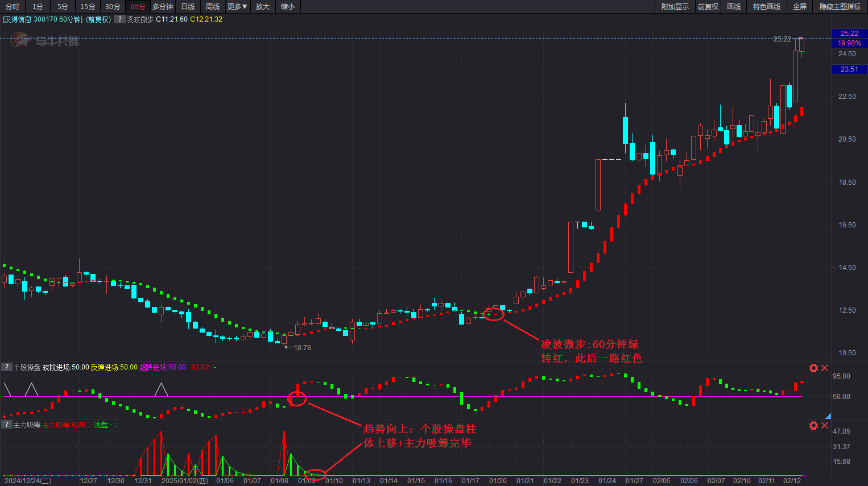Open the 特色画线 special drawing tools
This screenshot has height=486, width=868.
(767, 7)
